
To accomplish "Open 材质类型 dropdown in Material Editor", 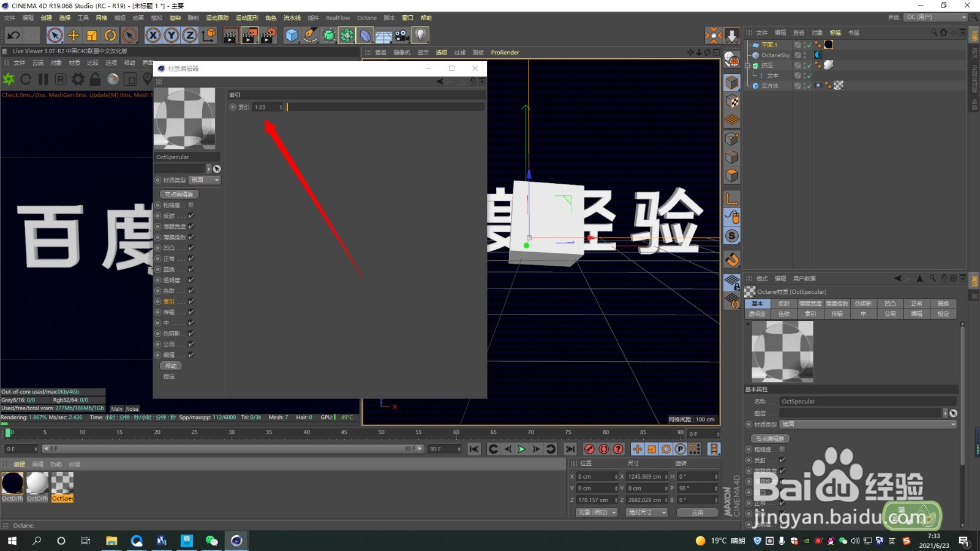I will (x=205, y=180).
